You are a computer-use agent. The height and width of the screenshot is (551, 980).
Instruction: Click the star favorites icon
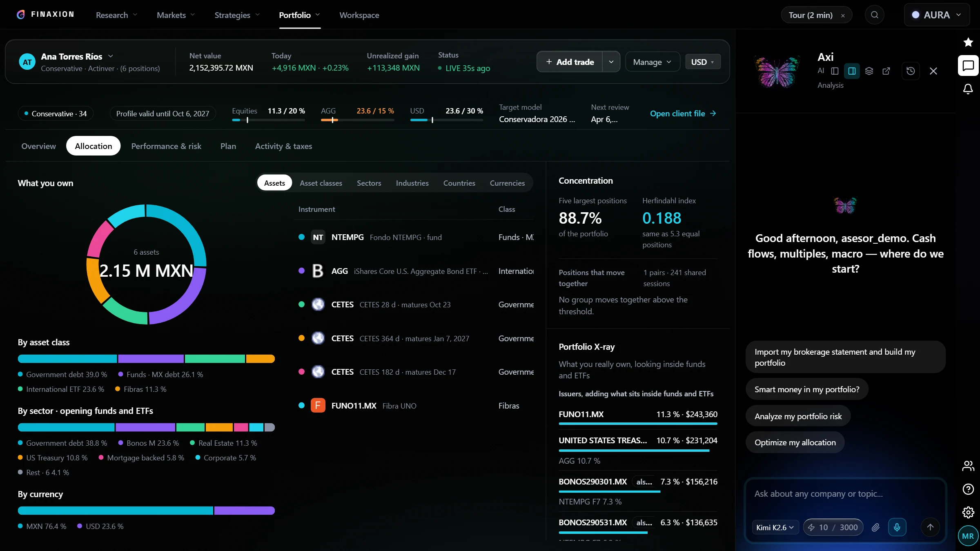[968, 42]
